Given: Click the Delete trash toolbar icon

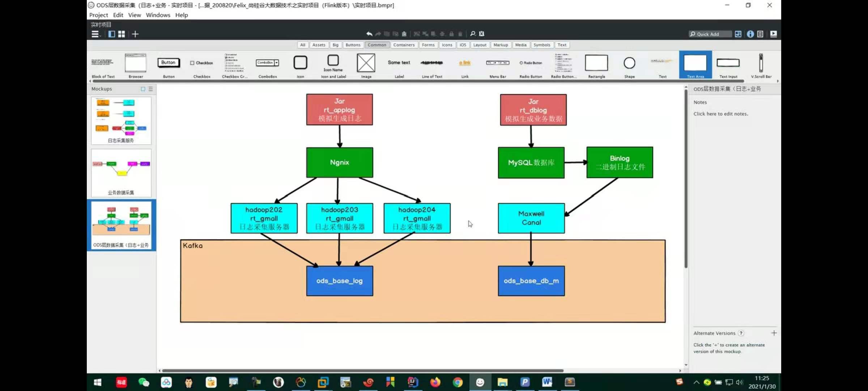Looking at the screenshot, I should click(460, 34).
